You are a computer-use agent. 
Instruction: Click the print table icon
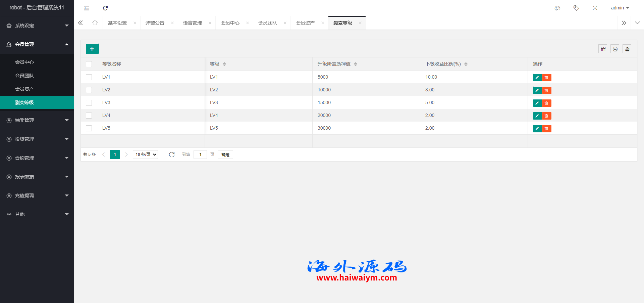coord(615,49)
